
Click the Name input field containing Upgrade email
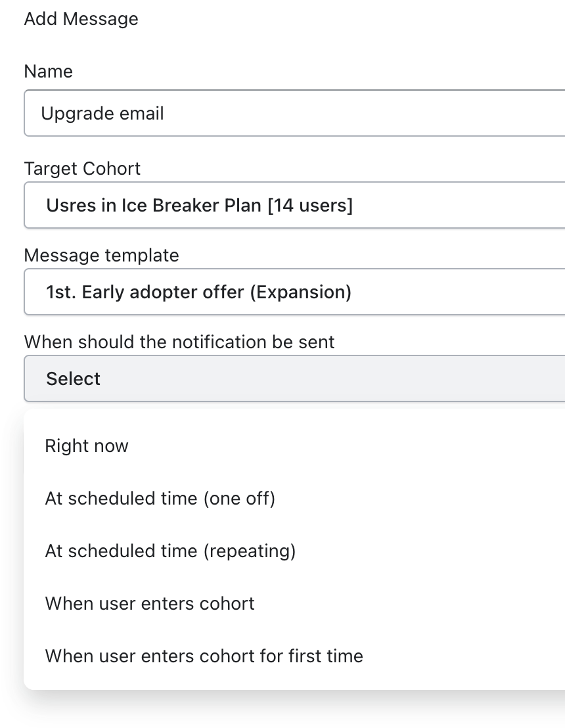(294, 114)
